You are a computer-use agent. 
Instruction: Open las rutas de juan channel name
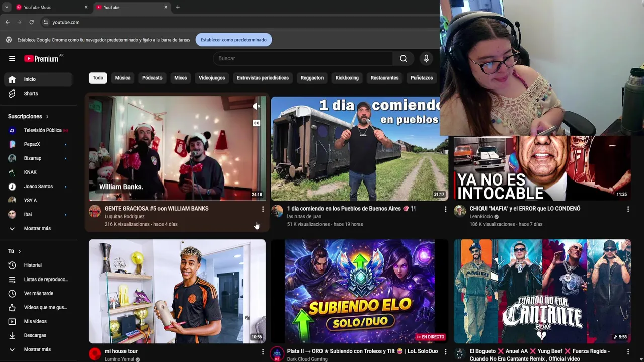pyautogui.click(x=304, y=217)
